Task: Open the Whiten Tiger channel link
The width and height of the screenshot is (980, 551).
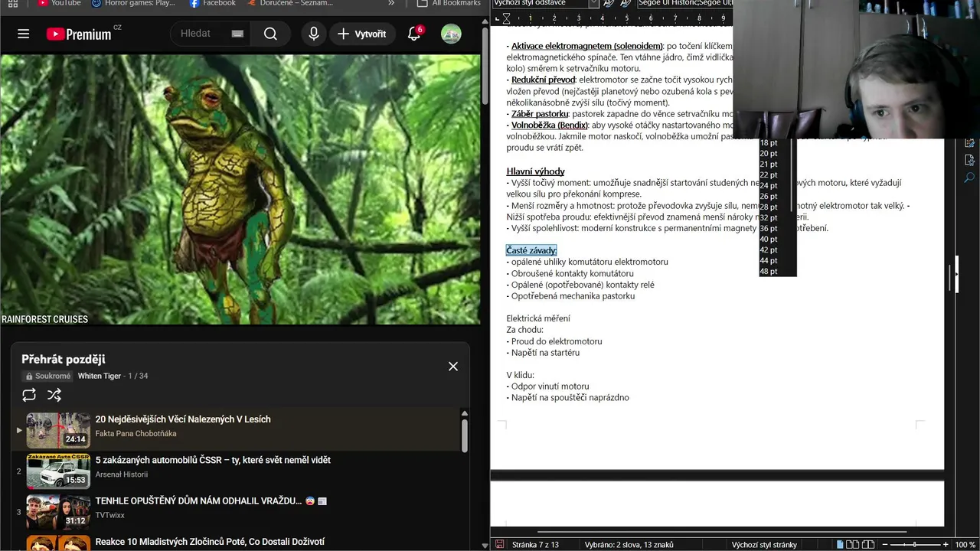Action: [100, 376]
